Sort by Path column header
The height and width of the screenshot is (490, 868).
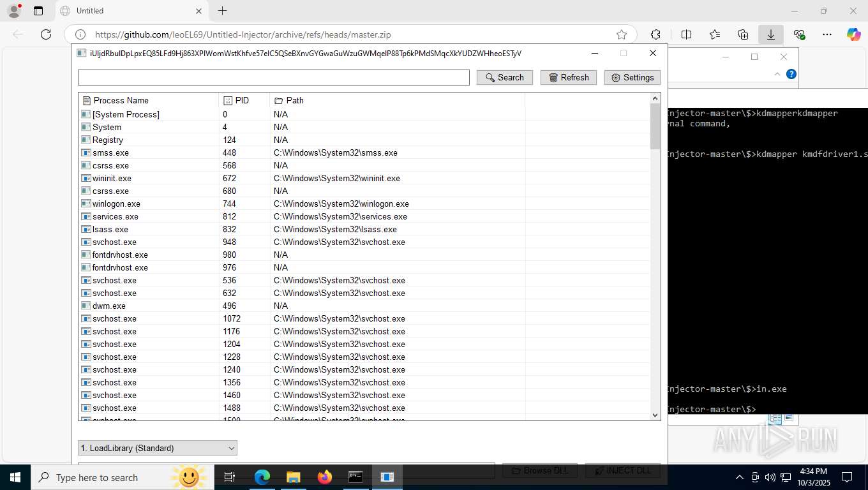[x=398, y=100]
